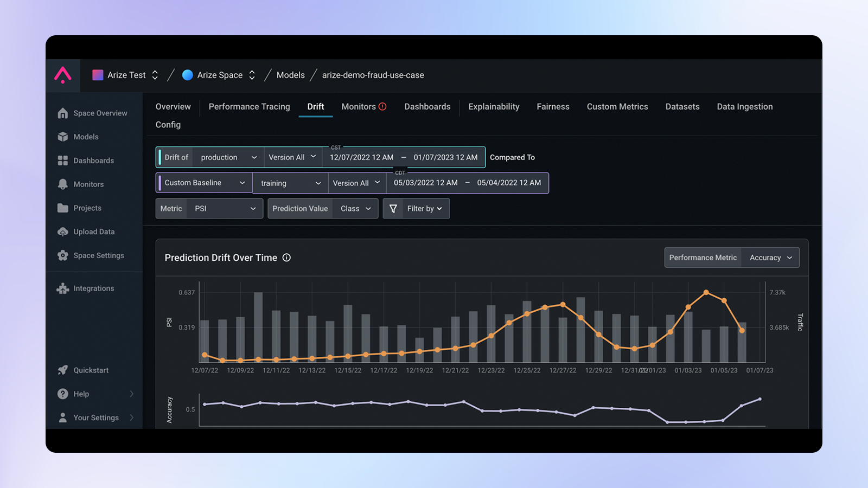Expand the Custom Baseline dropdown
Screen dimensions: 868x488
coord(205,183)
